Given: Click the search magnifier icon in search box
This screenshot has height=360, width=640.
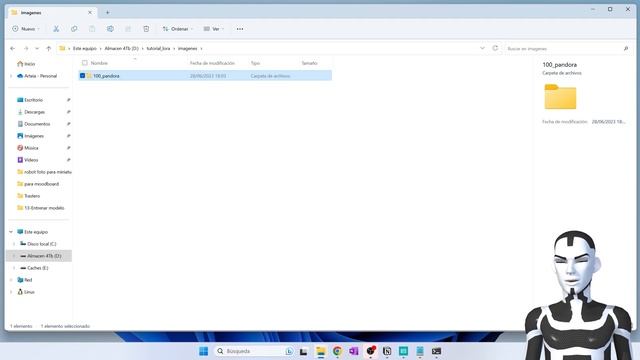Looking at the screenshot, I should point(626,49).
